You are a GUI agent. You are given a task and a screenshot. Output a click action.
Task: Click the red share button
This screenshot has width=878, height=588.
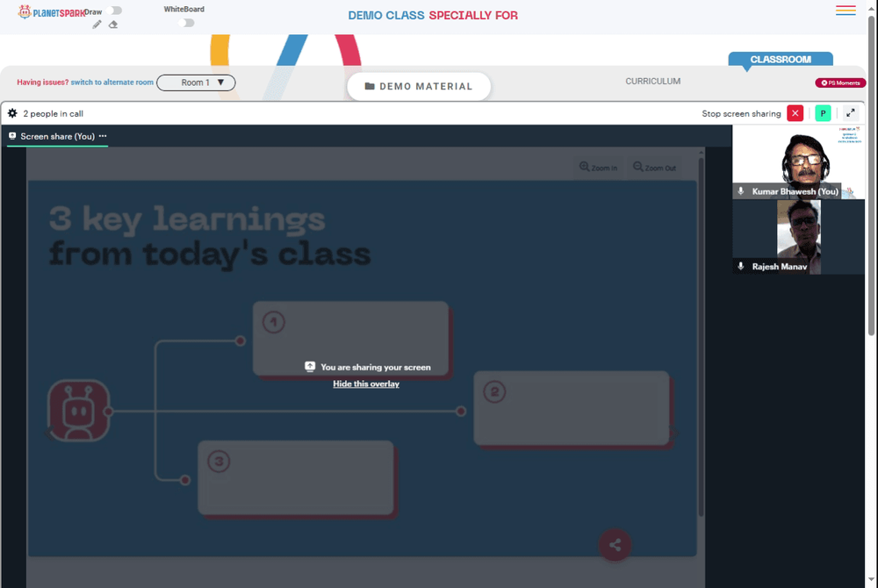point(615,545)
